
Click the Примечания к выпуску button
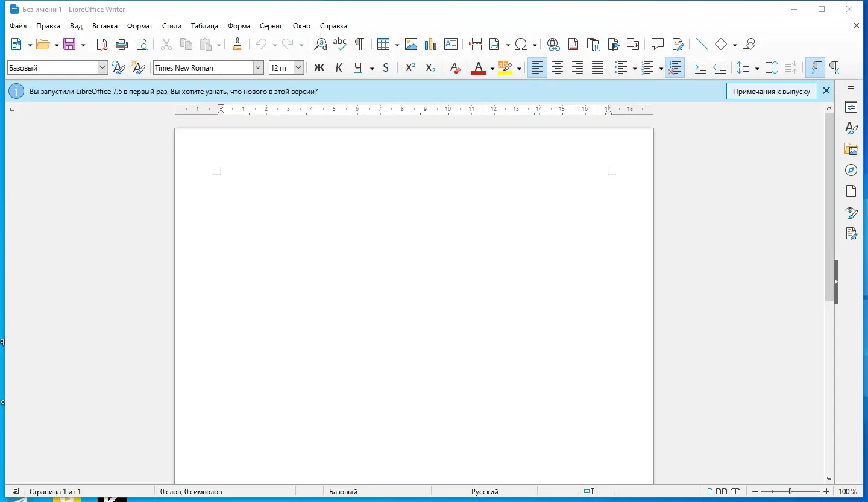[x=772, y=91]
